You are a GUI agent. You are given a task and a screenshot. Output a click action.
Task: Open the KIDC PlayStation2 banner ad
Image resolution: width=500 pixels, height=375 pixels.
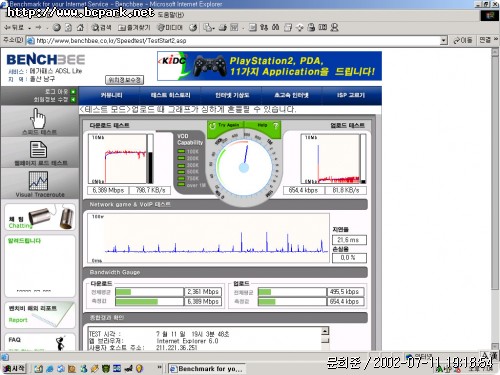point(269,66)
